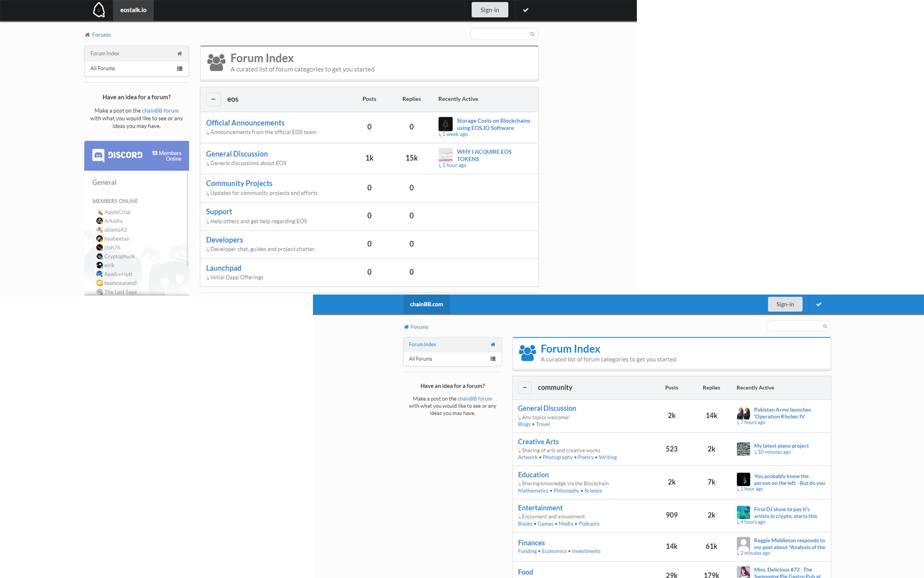Click home icon next to eostalk Forums breadcrumb
Image resolution: width=924 pixels, height=578 pixels.
pos(87,35)
